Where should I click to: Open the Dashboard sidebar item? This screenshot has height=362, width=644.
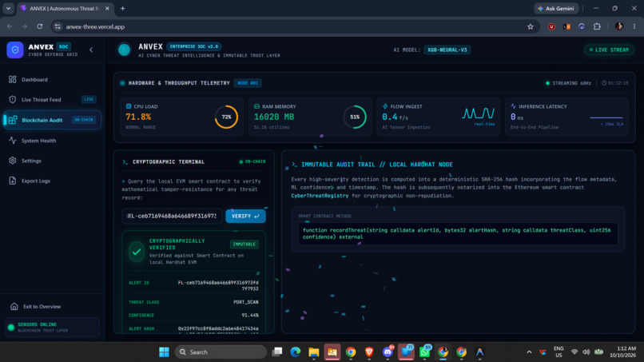pyautogui.click(x=52, y=80)
